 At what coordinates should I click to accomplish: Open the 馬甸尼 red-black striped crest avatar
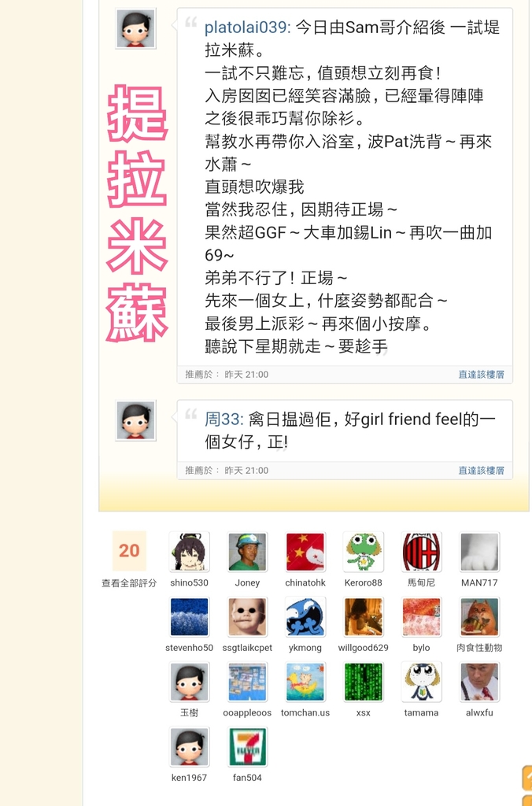tap(422, 552)
